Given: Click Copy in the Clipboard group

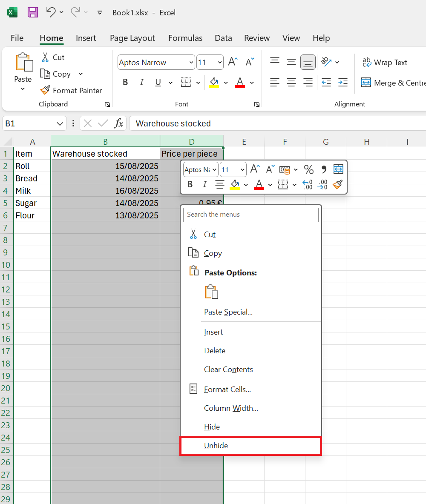Looking at the screenshot, I should pos(56,74).
